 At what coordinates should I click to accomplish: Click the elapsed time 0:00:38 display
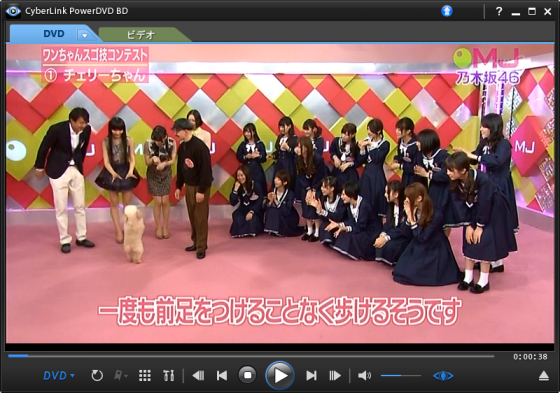tap(530, 357)
